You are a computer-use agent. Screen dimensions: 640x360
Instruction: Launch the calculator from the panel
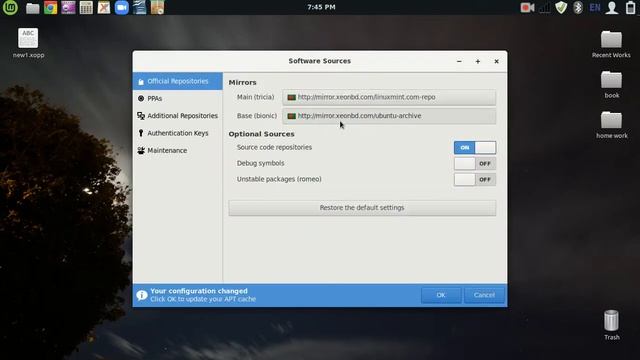86,8
